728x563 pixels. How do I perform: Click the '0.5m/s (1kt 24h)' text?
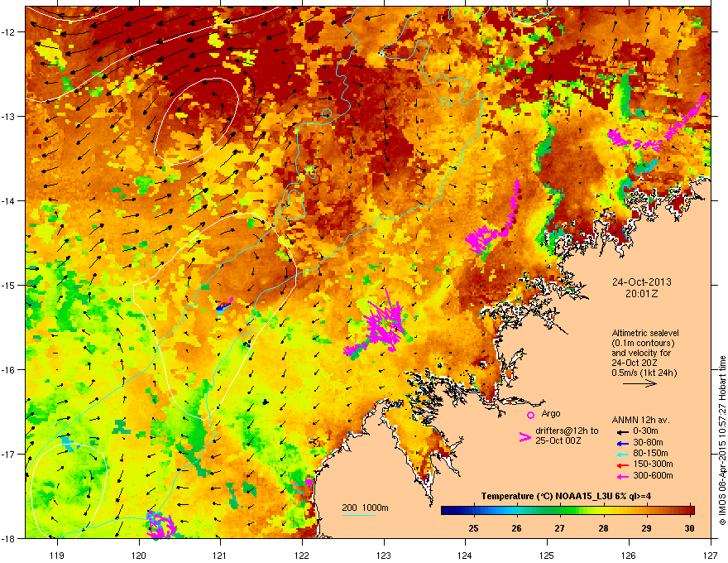[x=644, y=373]
